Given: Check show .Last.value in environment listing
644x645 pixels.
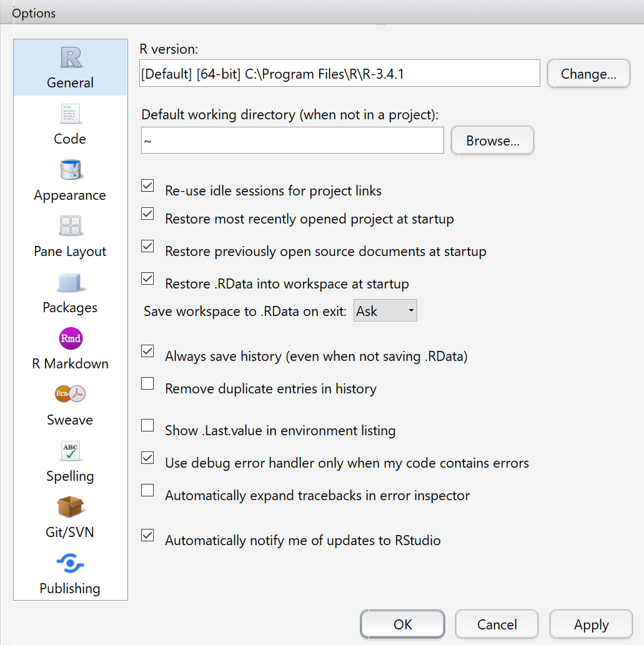Looking at the screenshot, I should 147,425.
